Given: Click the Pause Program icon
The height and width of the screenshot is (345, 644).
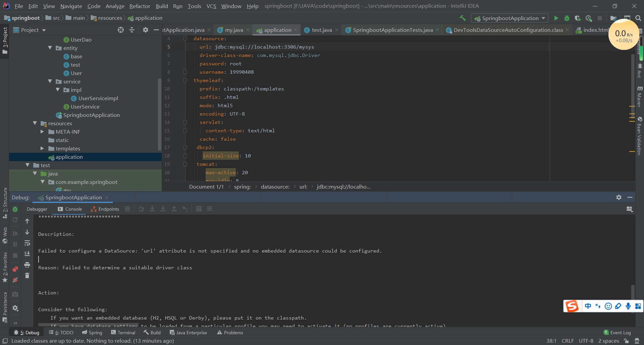Looking at the screenshot, I should click(15, 244).
